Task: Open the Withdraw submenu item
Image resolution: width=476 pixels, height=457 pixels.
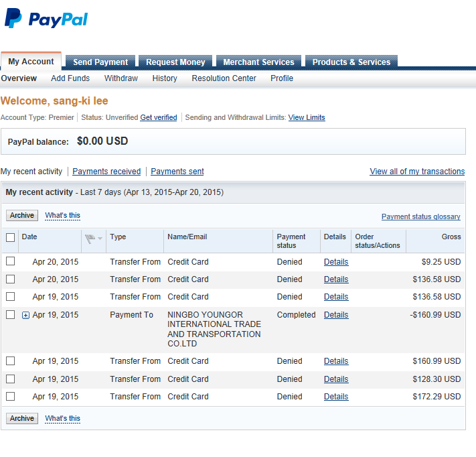Action: [x=121, y=78]
